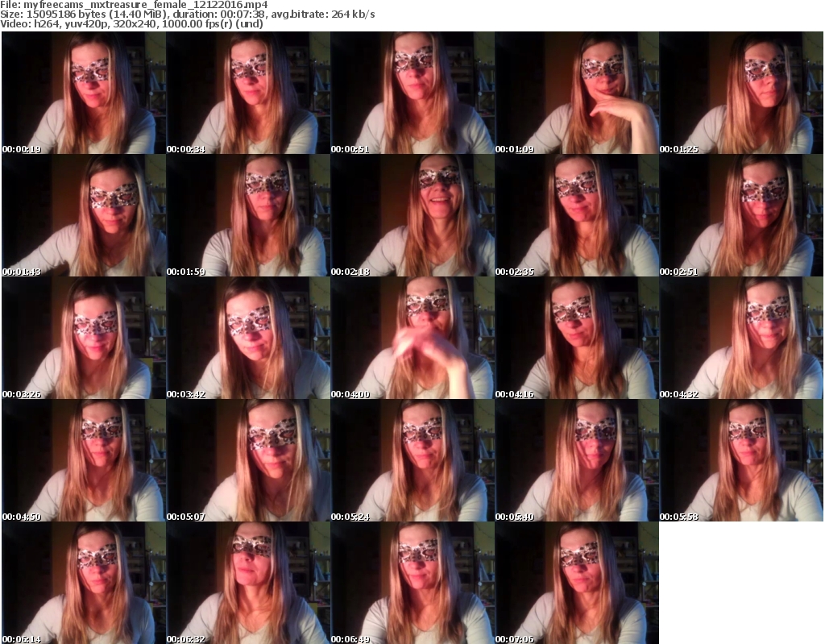Select the thumbnail stamped 00:03:42

click(248, 338)
